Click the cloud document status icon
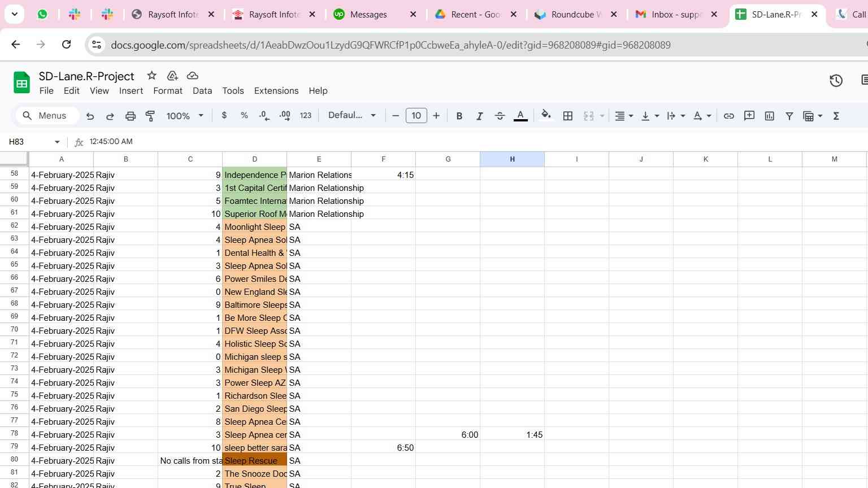This screenshot has width=868, height=488. coord(192,76)
